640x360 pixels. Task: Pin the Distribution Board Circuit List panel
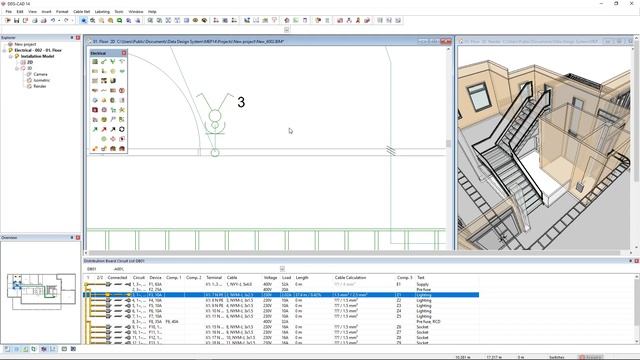(x=631, y=261)
